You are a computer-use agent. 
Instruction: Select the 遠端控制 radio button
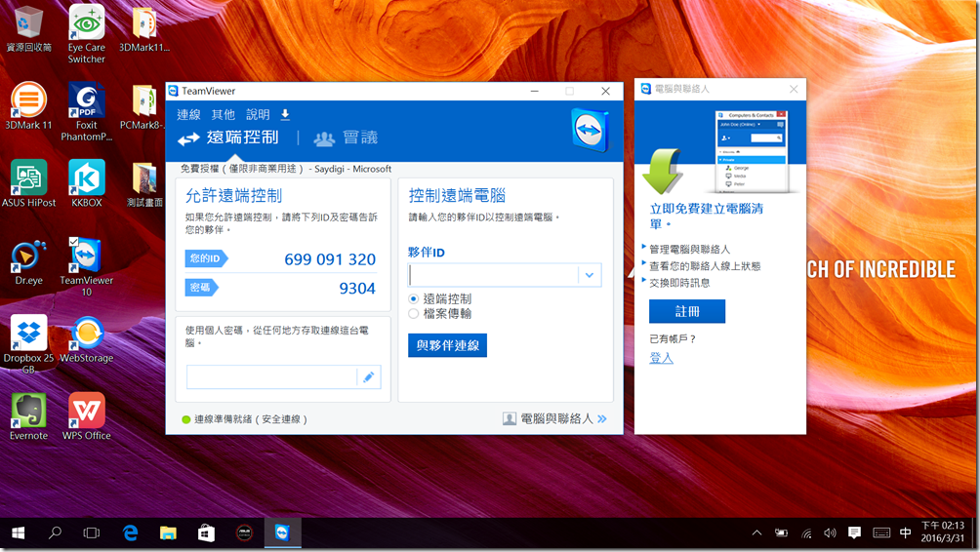[x=413, y=298]
